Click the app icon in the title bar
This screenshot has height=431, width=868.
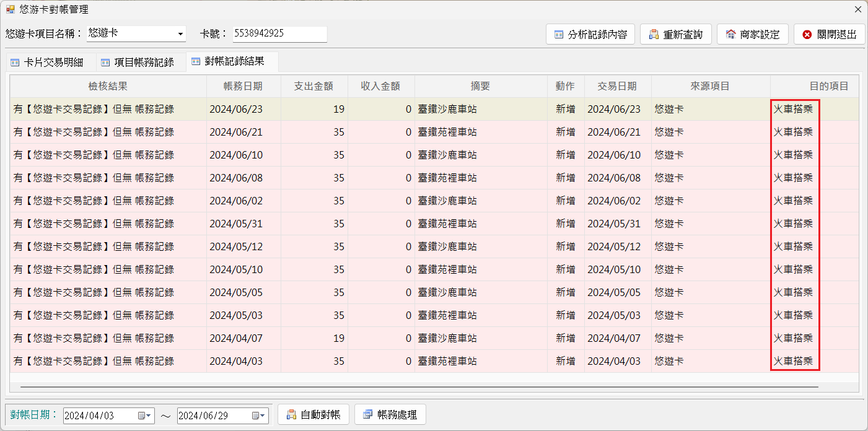[11, 9]
